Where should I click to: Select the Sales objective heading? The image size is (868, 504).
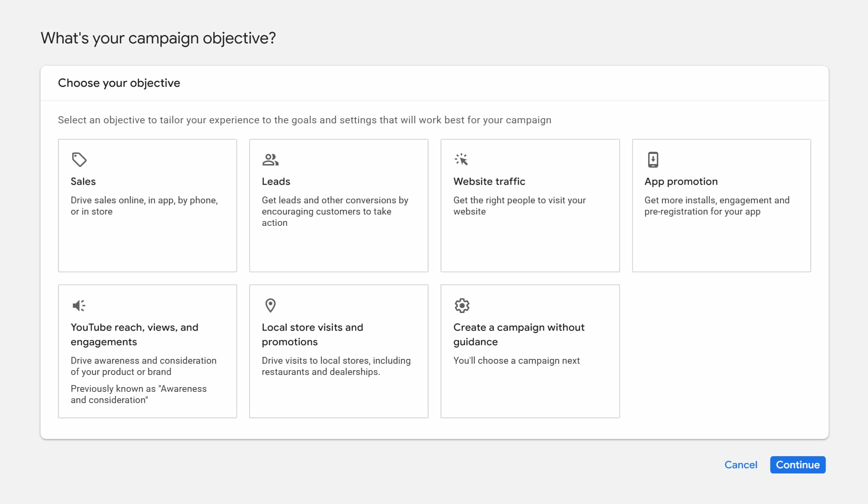(83, 181)
